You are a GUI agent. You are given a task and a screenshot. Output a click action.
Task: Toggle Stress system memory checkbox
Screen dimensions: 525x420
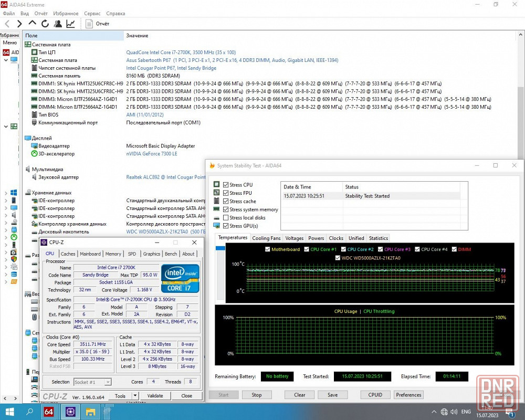(x=226, y=209)
